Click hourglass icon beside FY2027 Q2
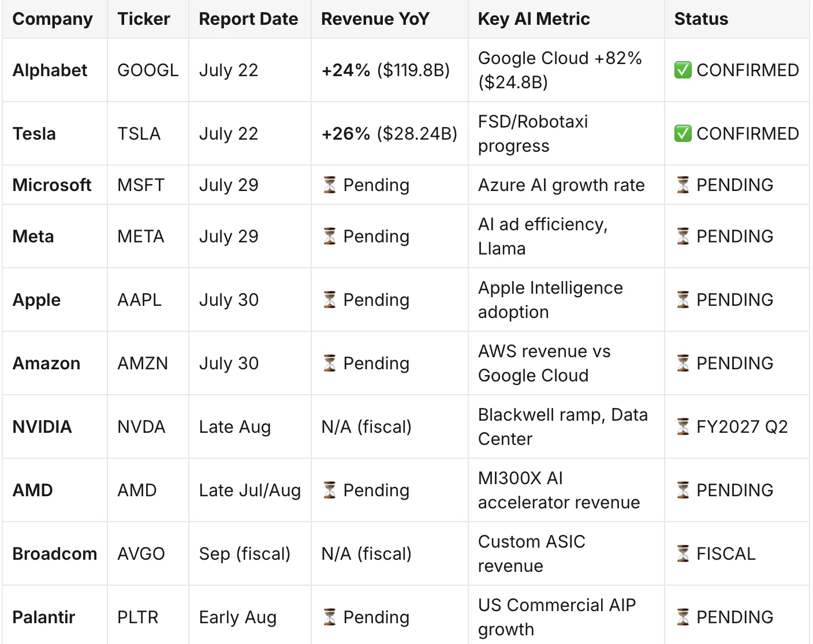This screenshot has height=644, width=813. pyautogui.click(x=683, y=427)
